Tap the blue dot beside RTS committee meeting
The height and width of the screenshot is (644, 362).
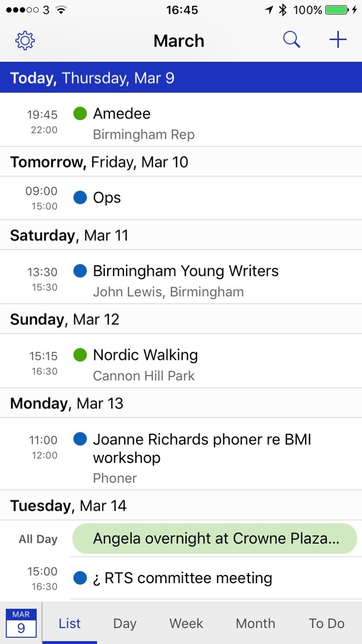(80, 578)
